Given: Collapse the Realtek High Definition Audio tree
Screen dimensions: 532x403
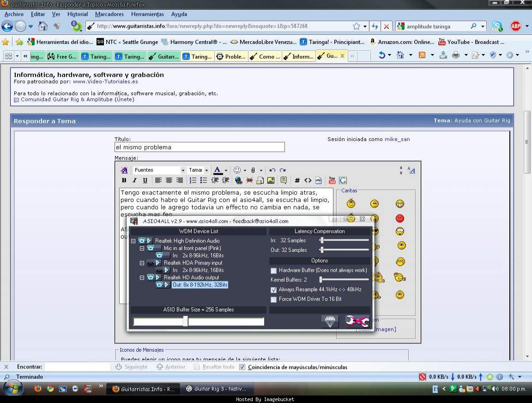Looking at the screenshot, I should [x=133, y=241].
